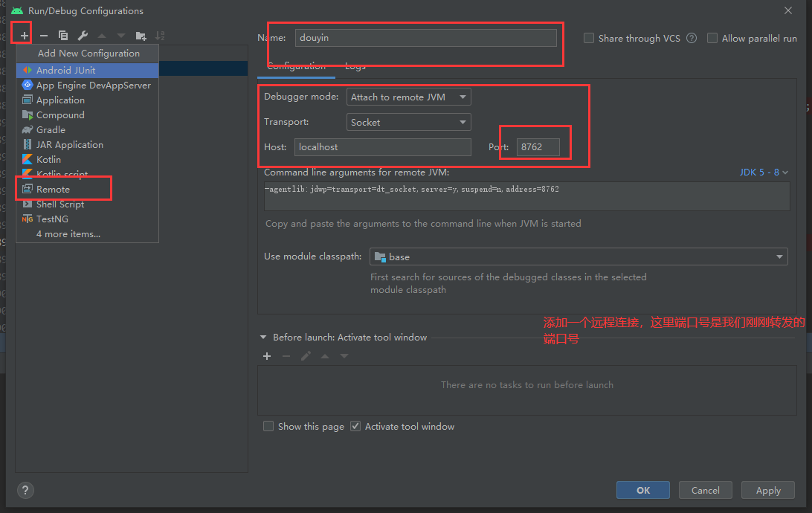Click the minus icon to remove configuration

tap(44, 35)
